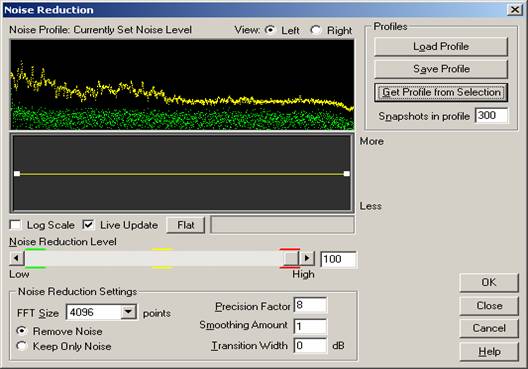Enable the Log Scale checkbox
Viewport: 528px width, 369px height.
coord(15,225)
